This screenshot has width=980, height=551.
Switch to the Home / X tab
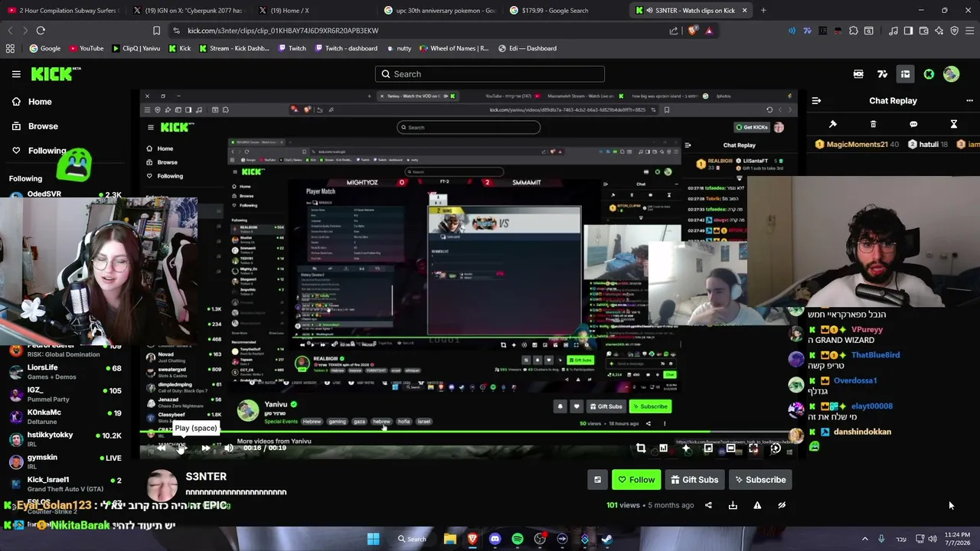click(x=312, y=11)
